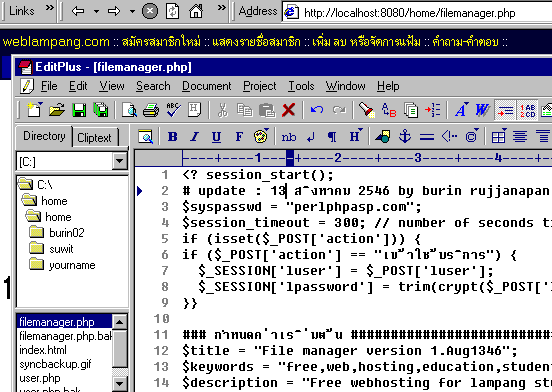Viewport: 552px width, 392px height.
Task: Open the Search menu
Action: coord(153,86)
